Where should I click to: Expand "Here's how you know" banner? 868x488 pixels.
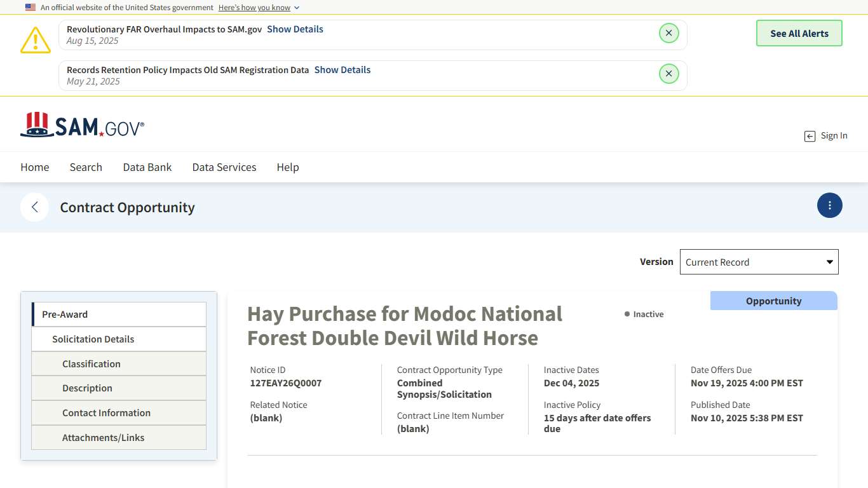tap(259, 8)
